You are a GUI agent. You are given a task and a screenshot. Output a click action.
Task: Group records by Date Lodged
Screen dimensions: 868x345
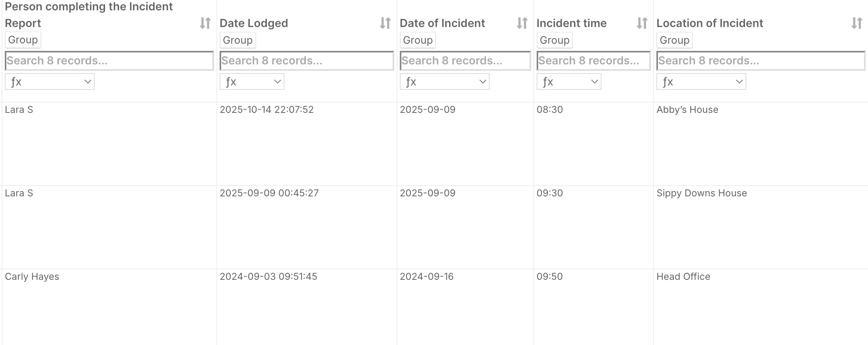click(237, 40)
